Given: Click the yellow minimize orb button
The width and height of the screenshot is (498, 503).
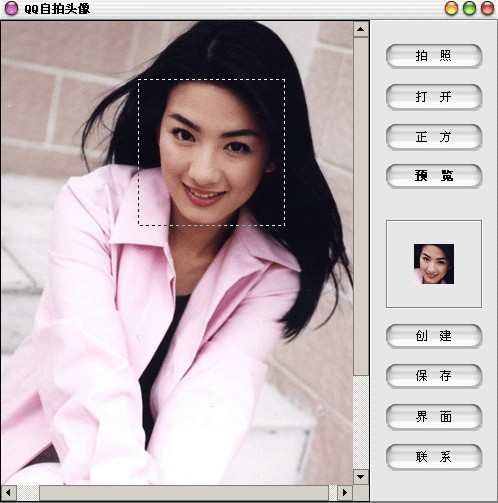Looking at the screenshot, I should 451,8.
